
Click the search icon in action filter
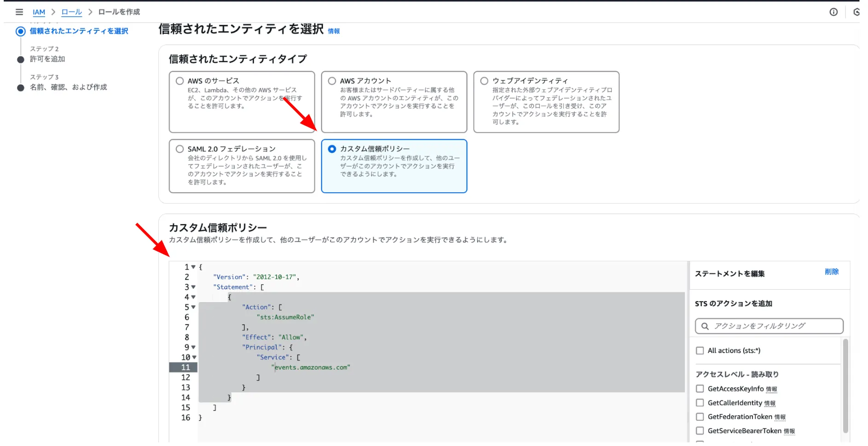point(705,326)
